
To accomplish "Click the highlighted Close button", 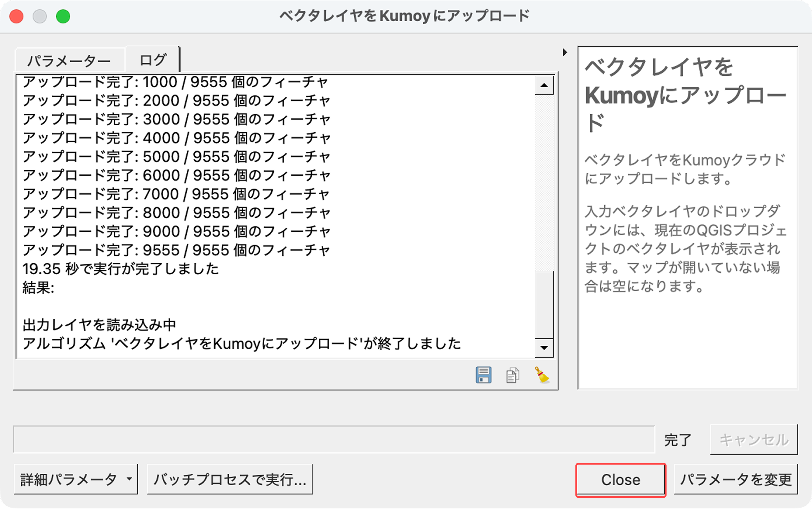I will (x=621, y=480).
